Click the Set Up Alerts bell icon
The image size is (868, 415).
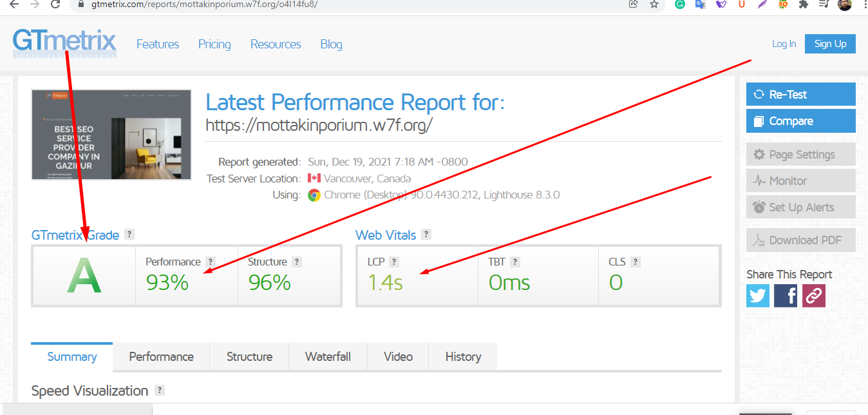coord(760,207)
